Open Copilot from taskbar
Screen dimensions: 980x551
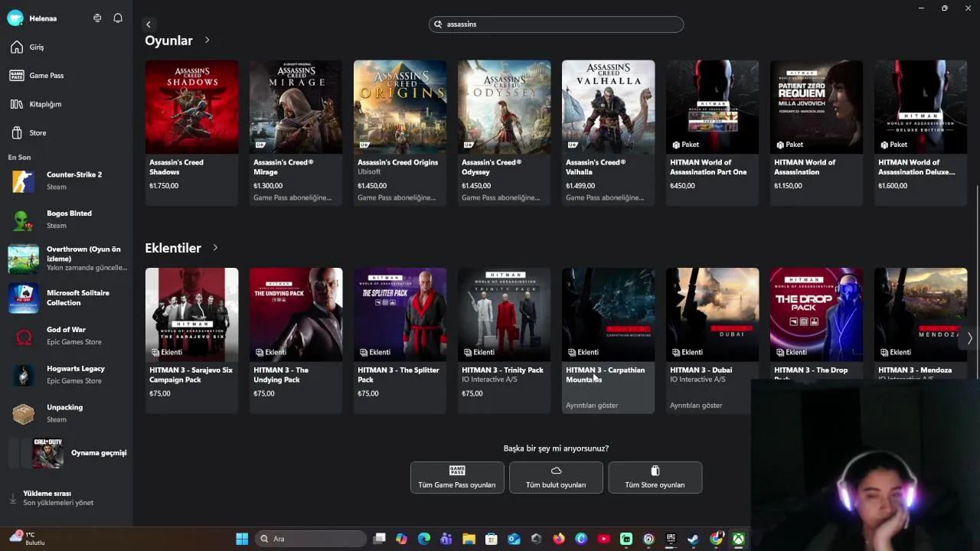point(401,539)
